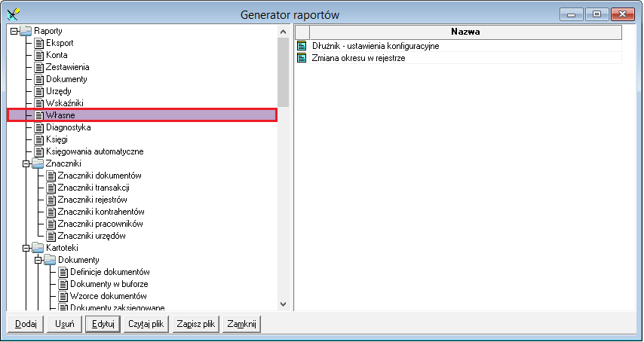Select the Wskaźniki tree item
644x342 pixels.
[65, 103]
